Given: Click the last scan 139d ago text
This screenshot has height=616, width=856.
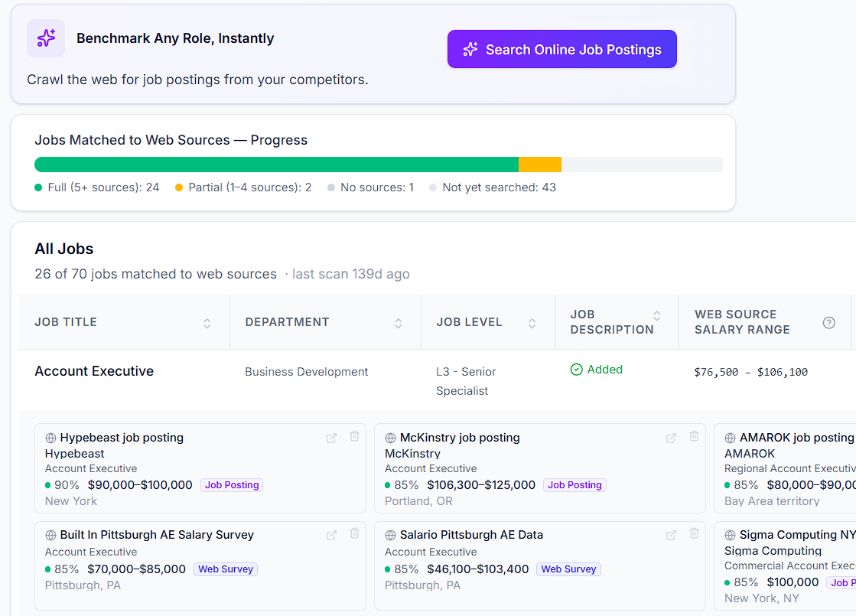Looking at the screenshot, I should point(350,274).
